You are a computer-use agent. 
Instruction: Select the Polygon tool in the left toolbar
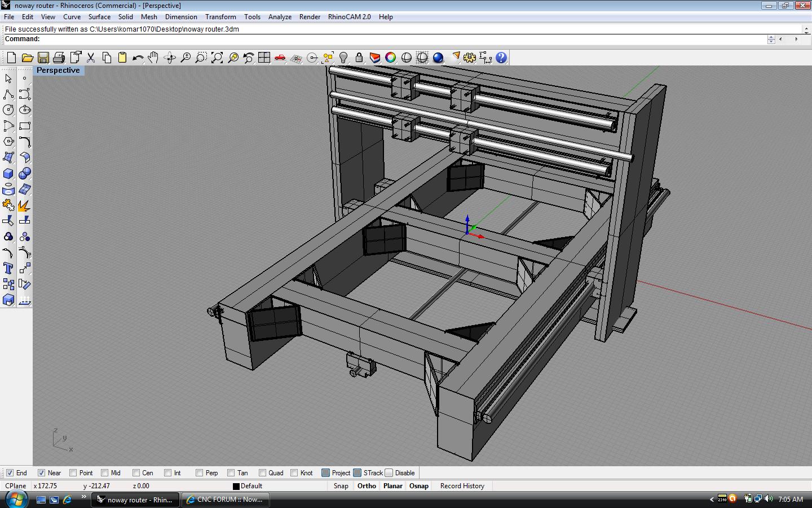point(8,142)
